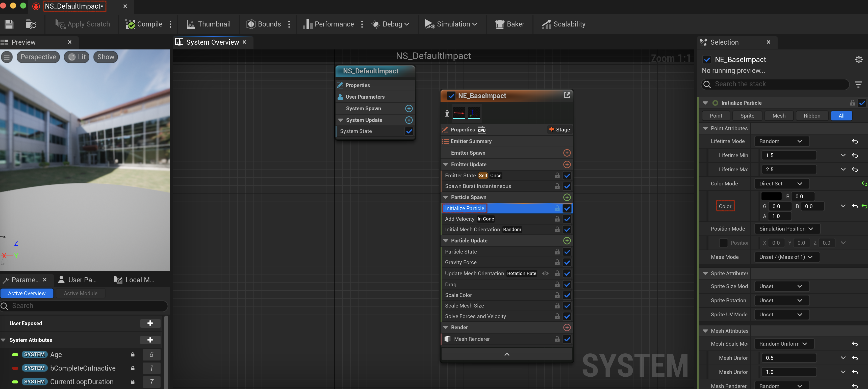Image resolution: width=868 pixels, height=389 pixels.
Task: Switch to the User Parameters tab
Action: (78, 280)
